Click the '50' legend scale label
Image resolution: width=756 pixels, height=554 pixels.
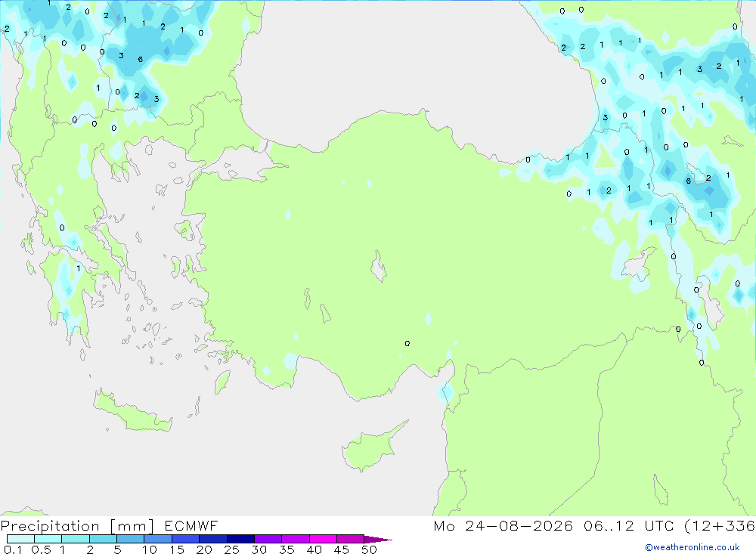[370, 549]
